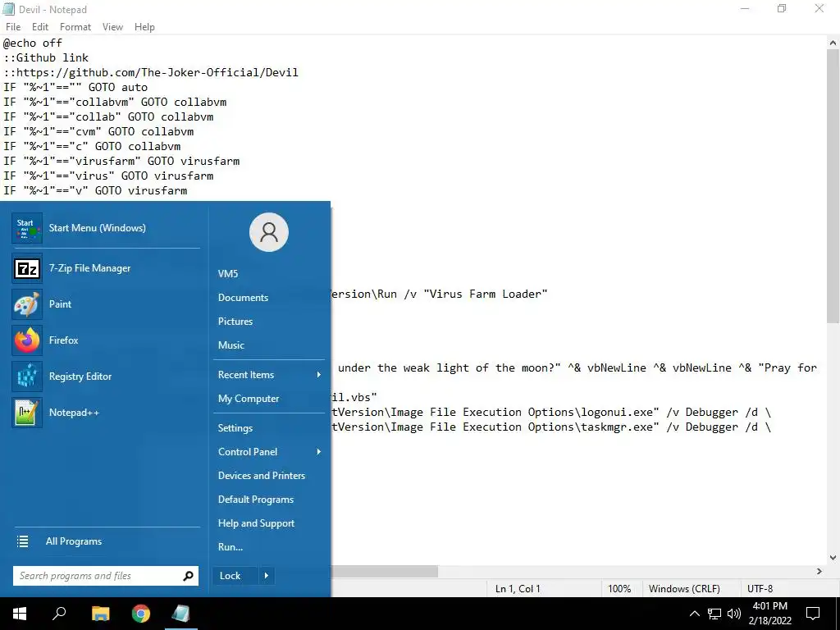Open Devices and Printers
This screenshot has width=840, height=630.
point(262,476)
